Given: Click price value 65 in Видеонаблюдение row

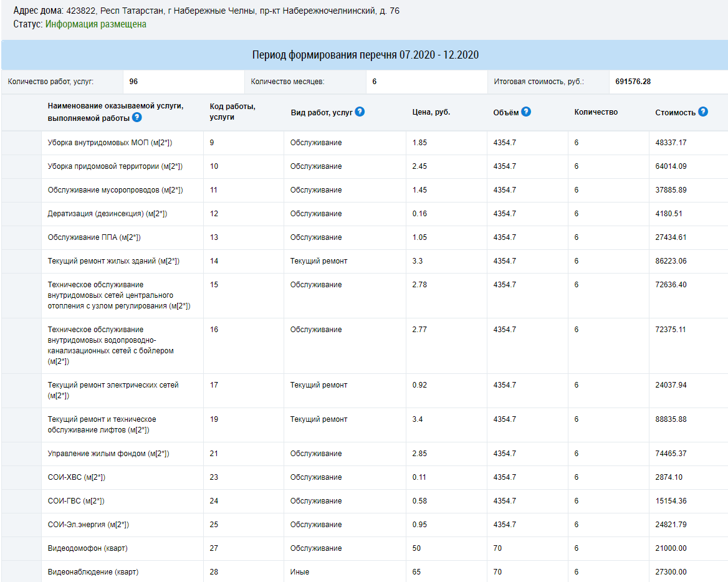Looking at the screenshot, I should 416,572.
